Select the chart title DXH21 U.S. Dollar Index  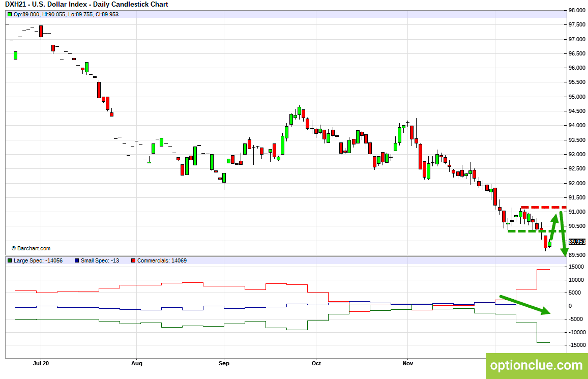pyautogui.click(x=86, y=5)
